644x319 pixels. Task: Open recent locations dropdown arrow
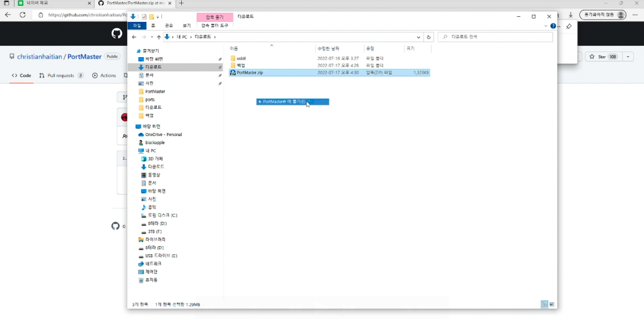pyautogui.click(x=152, y=37)
